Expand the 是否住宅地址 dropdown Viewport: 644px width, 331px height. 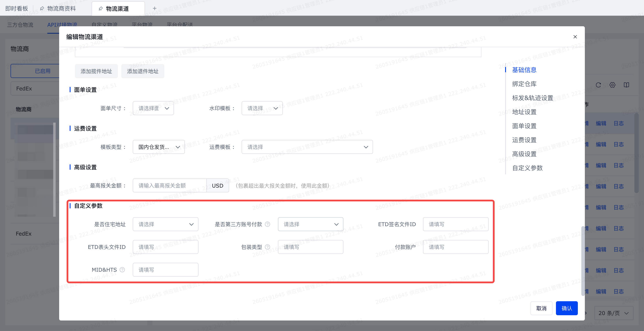pos(166,224)
